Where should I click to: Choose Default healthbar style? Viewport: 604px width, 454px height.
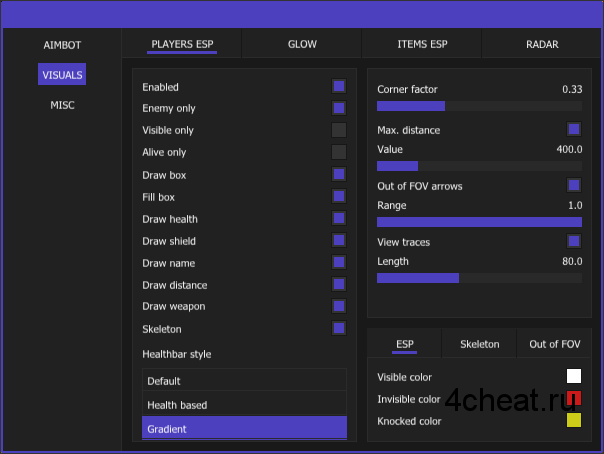244,381
